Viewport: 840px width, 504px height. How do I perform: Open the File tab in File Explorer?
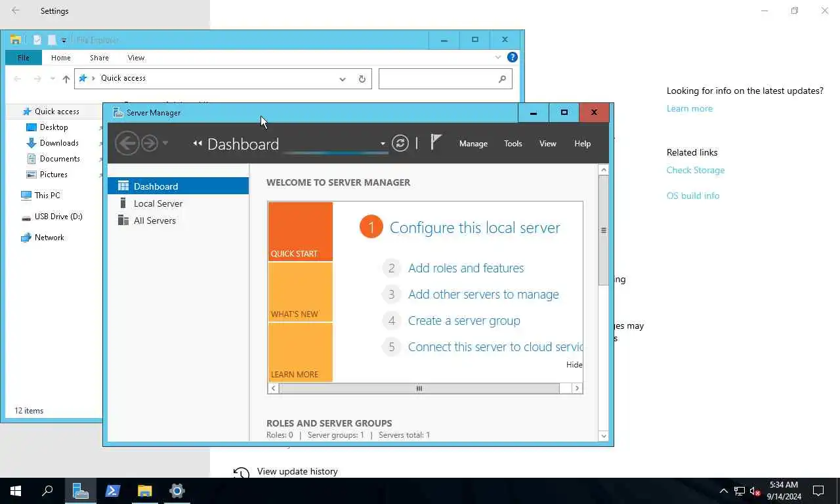(x=24, y=58)
